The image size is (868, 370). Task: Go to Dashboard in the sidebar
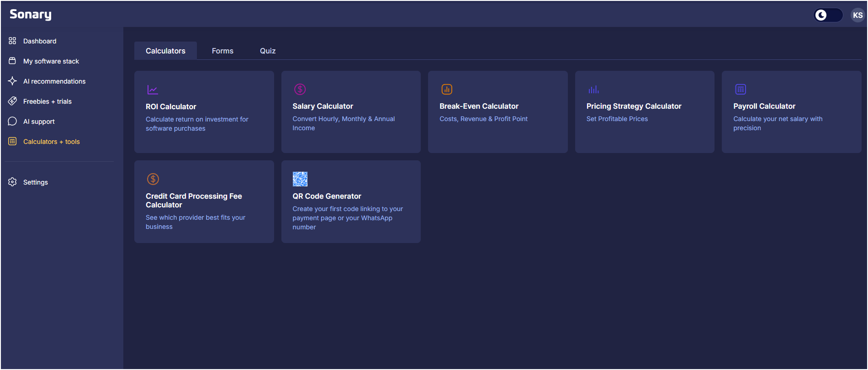click(x=40, y=41)
